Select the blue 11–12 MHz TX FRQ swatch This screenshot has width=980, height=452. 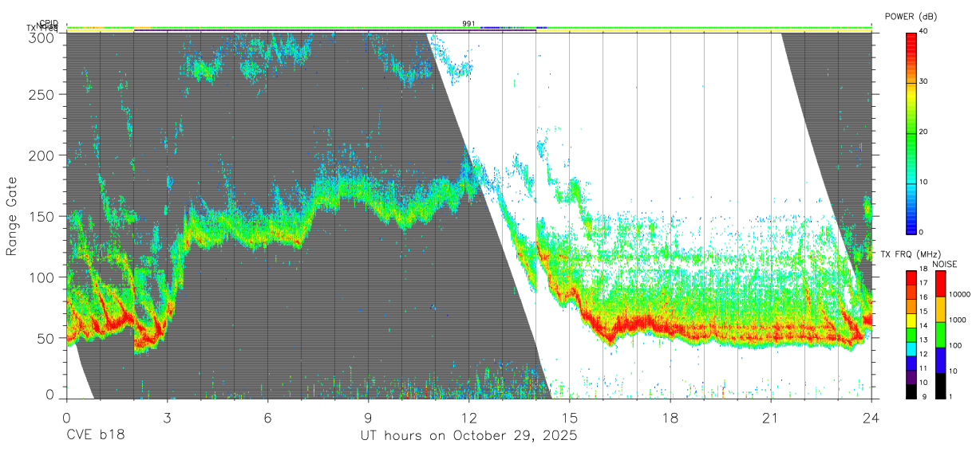click(x=911, y=362)
